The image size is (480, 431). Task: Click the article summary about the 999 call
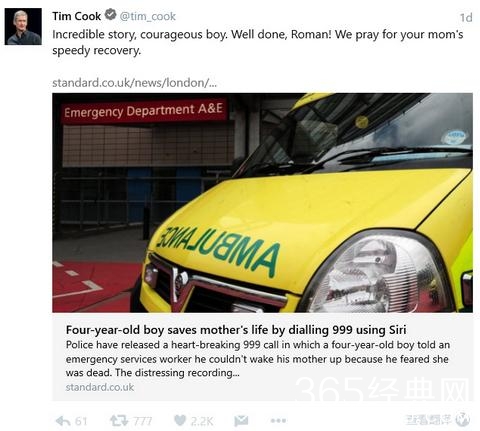coord(258,359)
